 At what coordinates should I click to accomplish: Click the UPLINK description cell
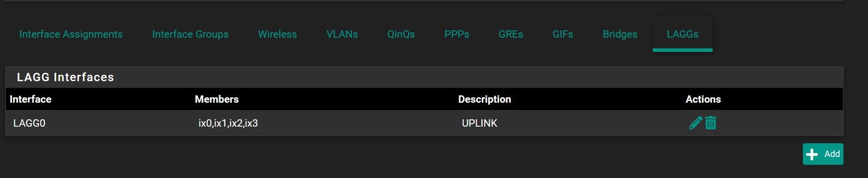click(479, 123)
